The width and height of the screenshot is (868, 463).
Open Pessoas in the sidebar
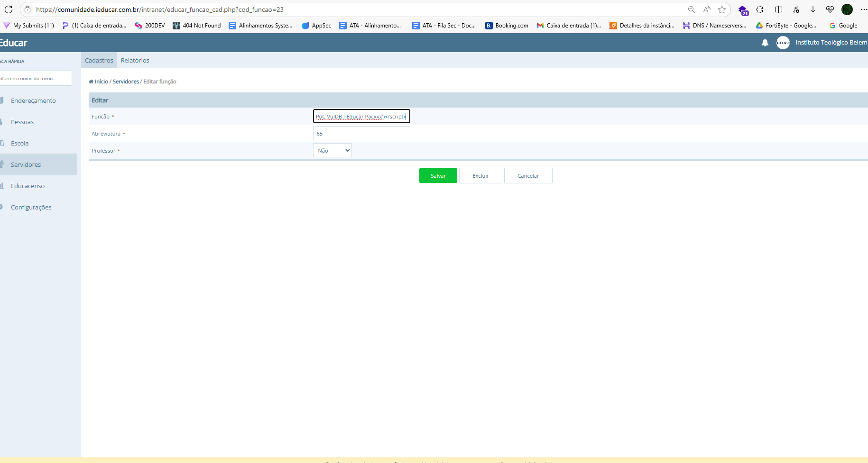22,122
